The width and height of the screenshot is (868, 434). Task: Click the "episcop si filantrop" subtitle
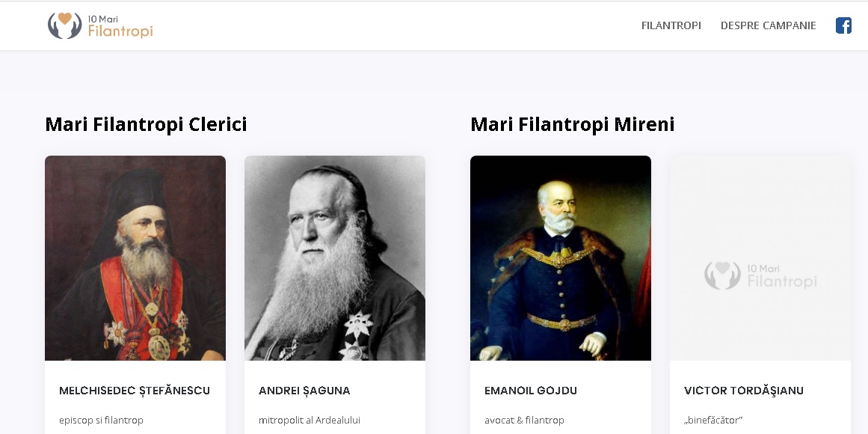tap(101, 420)
